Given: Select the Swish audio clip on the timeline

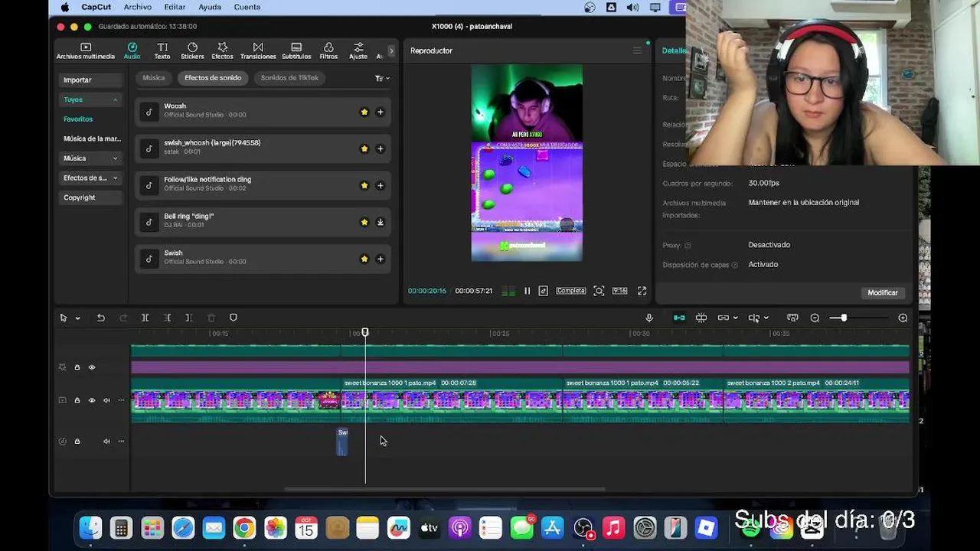Looking at the screenshot, I should click(x=342, y=442).
